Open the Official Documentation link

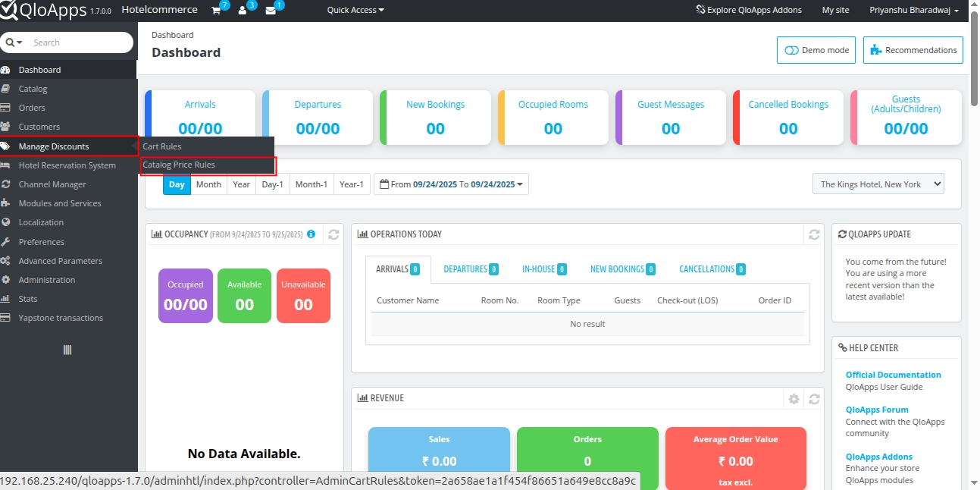click(x=893, y=375)
